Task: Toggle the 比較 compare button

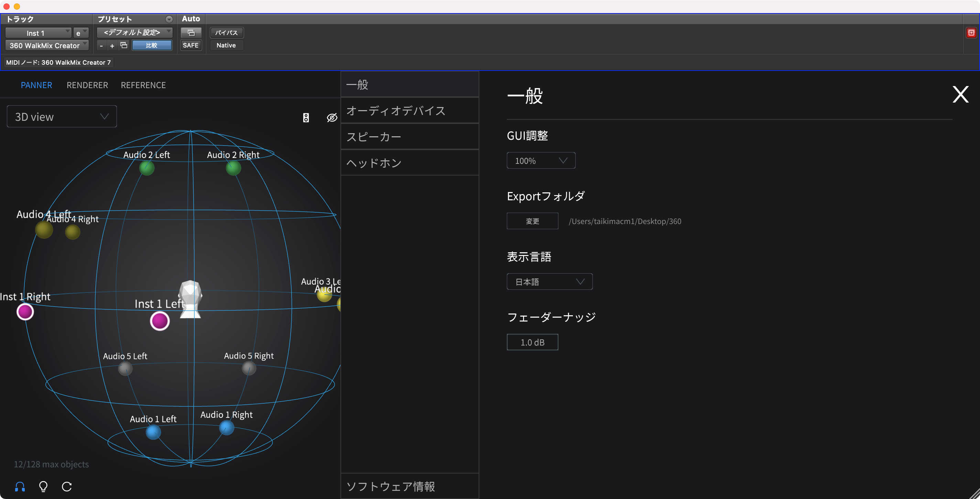Action: pyautogui.click(x=151, y=45)
